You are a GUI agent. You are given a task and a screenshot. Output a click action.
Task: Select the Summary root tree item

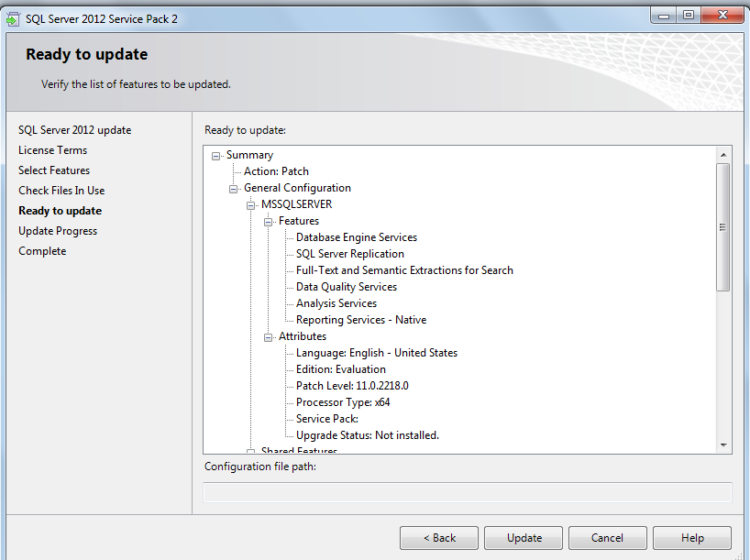tap(249, 155)
